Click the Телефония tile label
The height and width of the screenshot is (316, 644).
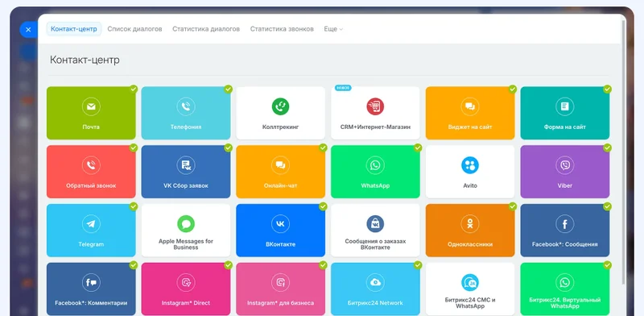[186, 127]
